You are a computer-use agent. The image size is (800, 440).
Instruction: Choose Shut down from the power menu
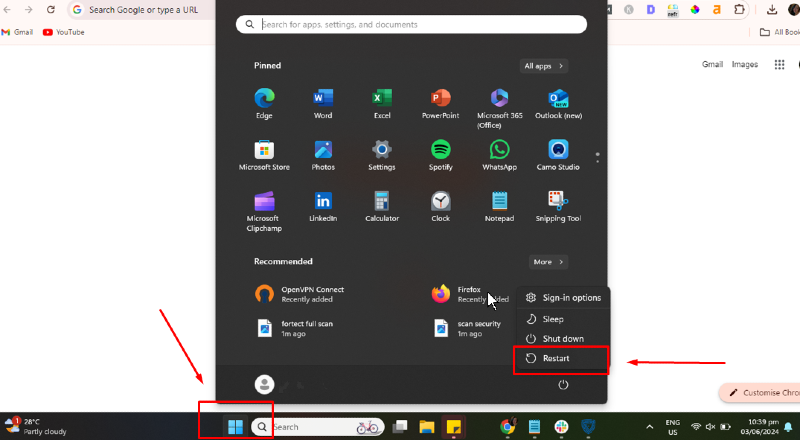563,338
